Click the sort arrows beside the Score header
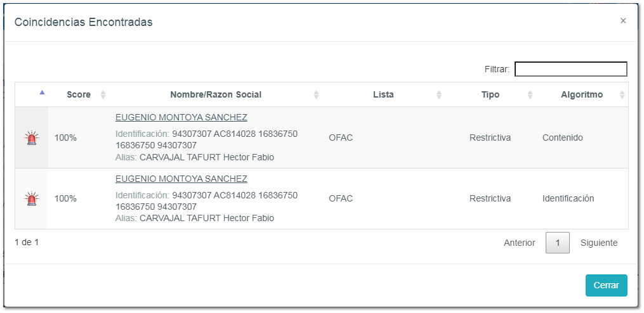The image size is (644, 313). (x=103, y=95)
